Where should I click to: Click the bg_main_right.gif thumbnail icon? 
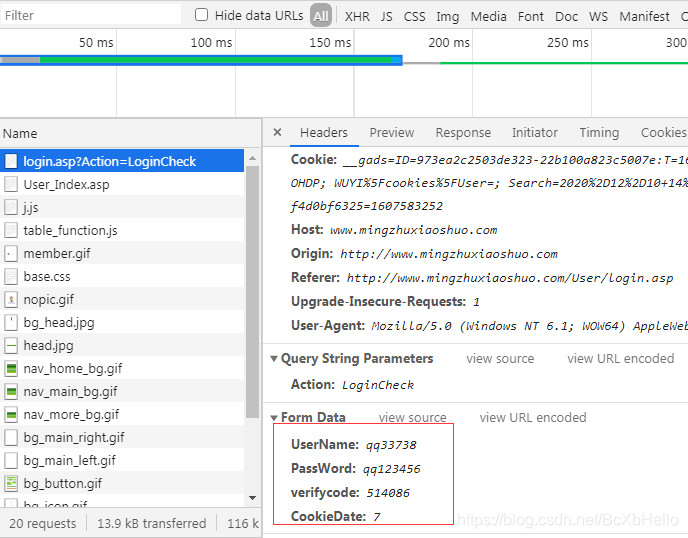pyautogui.click(x=11, y=438)
